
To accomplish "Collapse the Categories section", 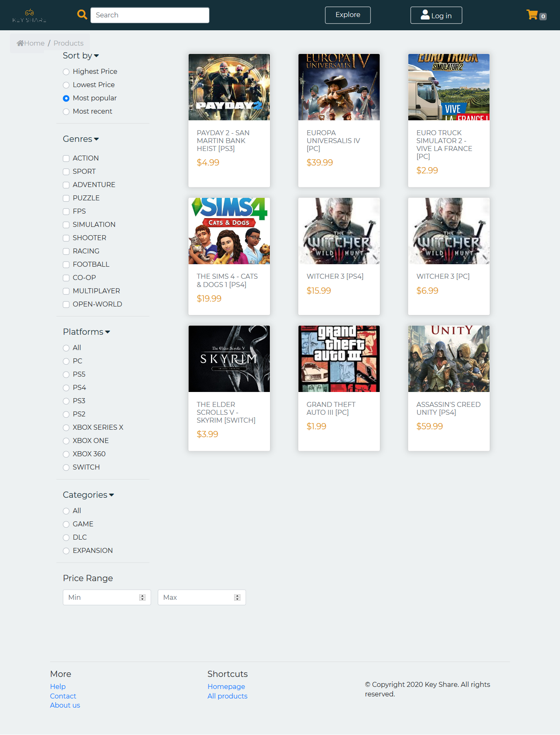I will point(88,495).
